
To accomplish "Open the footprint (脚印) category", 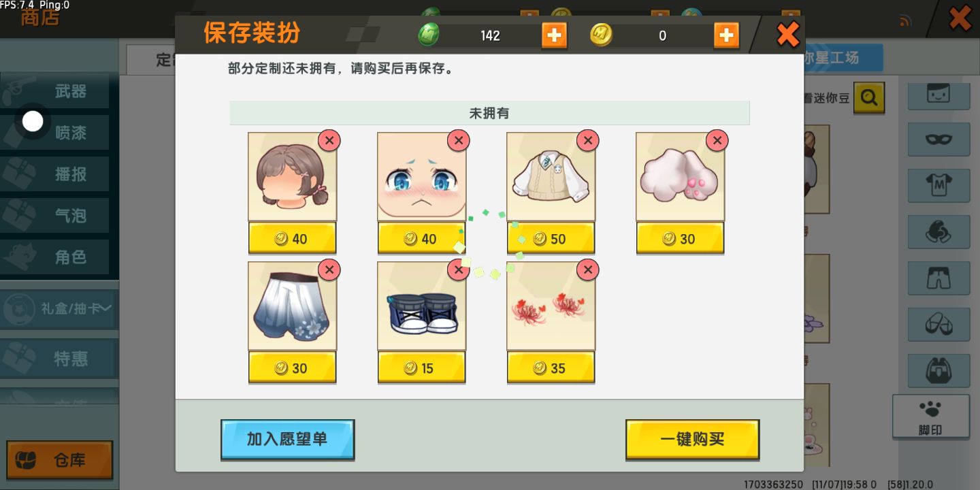I will (930, 416).
